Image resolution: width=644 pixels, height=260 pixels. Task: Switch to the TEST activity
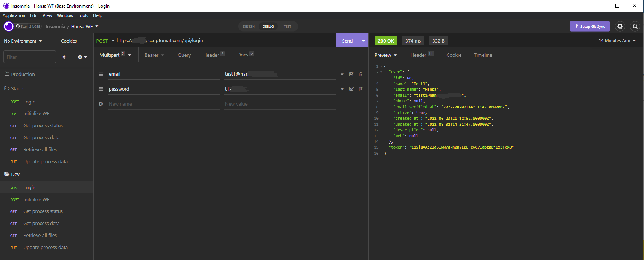coord(288,27)
